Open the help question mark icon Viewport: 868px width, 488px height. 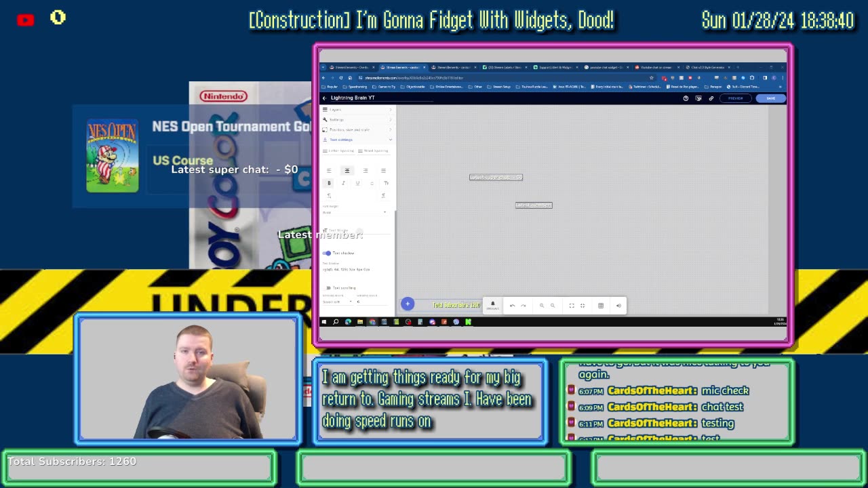(x=686, y=98)
